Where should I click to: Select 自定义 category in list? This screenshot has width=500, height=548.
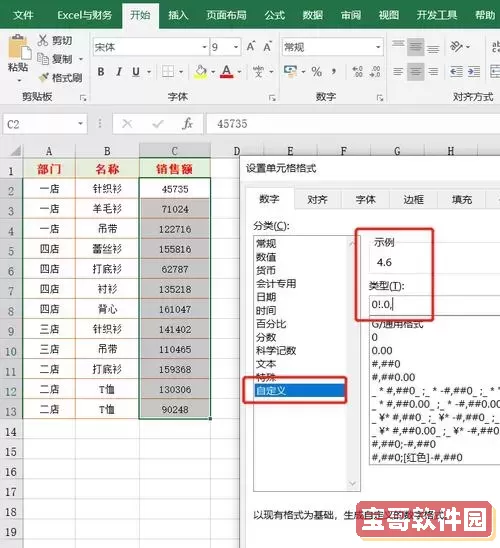(x=299, y=390)
